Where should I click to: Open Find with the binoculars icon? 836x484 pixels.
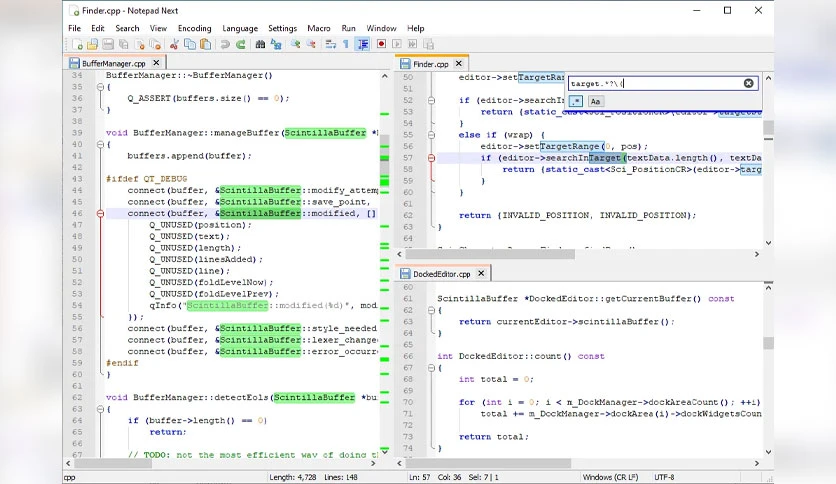pyautogui.click(x=260, y=44)
